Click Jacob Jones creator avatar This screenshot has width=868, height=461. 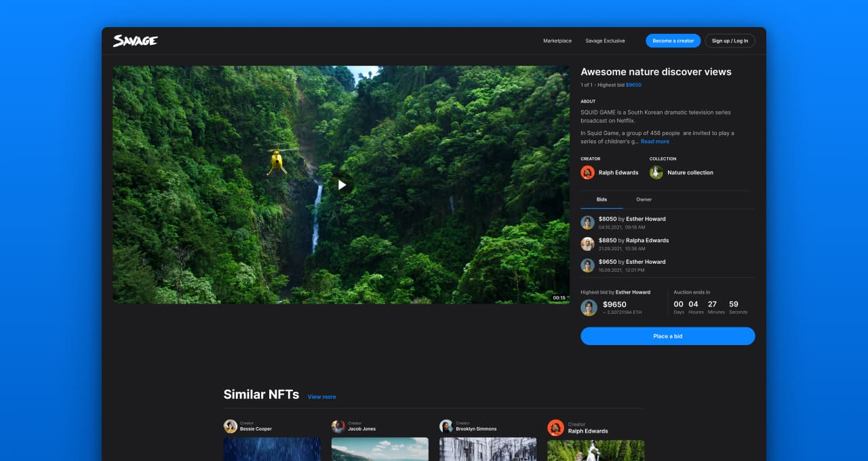(x=338, y=426)
